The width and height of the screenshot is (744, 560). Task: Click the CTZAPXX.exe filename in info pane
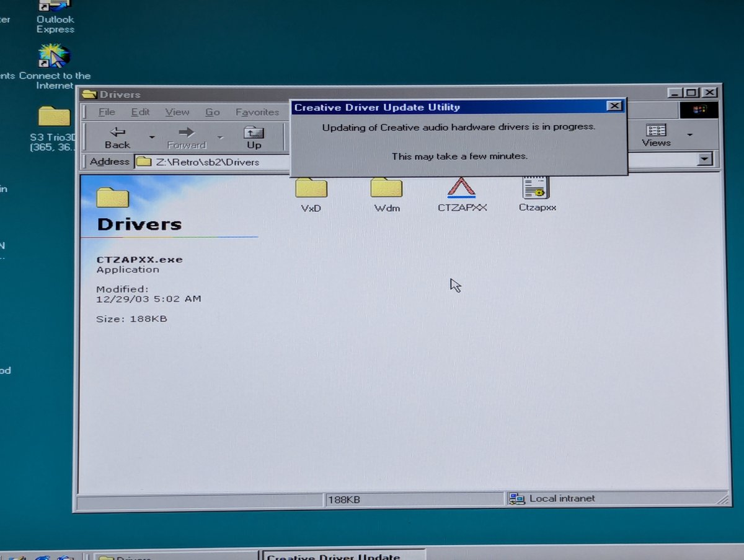point(139,259)
